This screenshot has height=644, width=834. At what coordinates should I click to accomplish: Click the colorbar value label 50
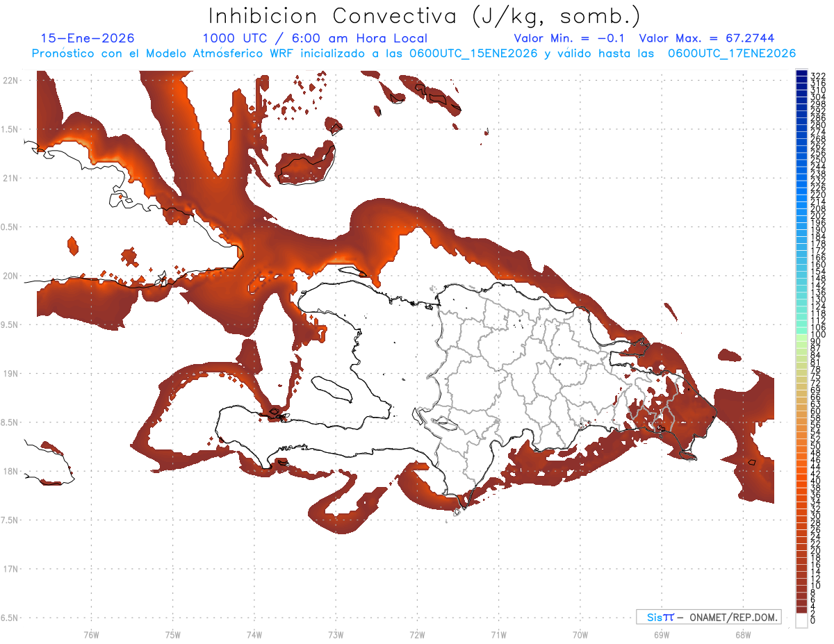[816, 445]
